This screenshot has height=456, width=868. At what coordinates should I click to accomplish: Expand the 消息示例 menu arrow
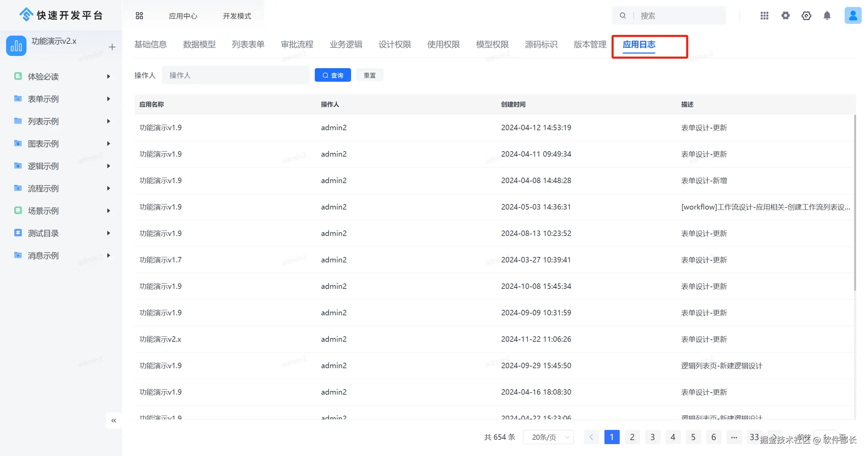click(x=109, y=256)
